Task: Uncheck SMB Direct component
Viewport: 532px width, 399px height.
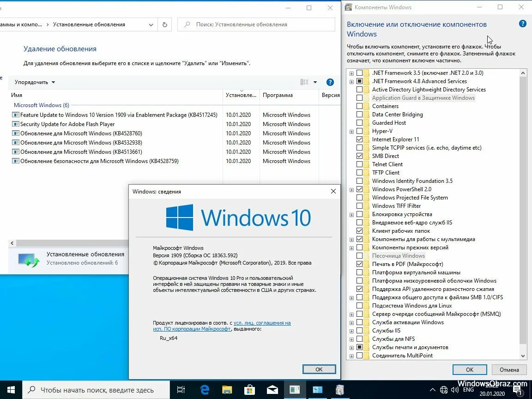Action: click(x=359, y=156)
